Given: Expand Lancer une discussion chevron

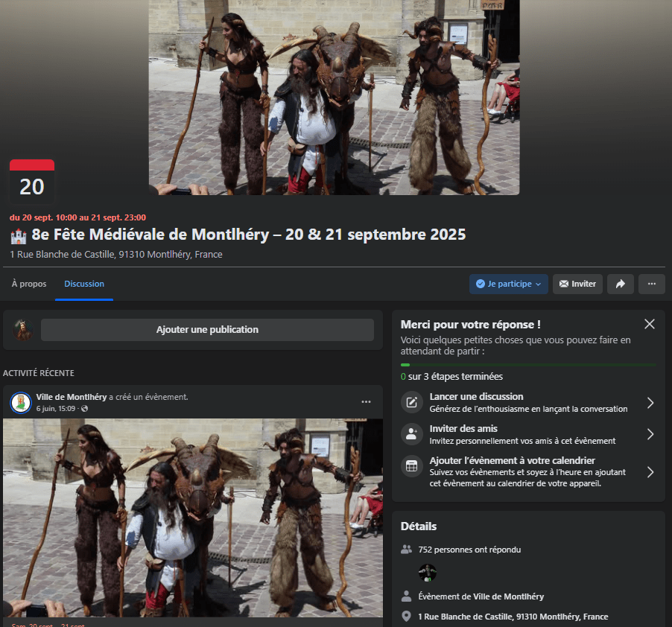Looking at the screenshot, I should 650,403.
